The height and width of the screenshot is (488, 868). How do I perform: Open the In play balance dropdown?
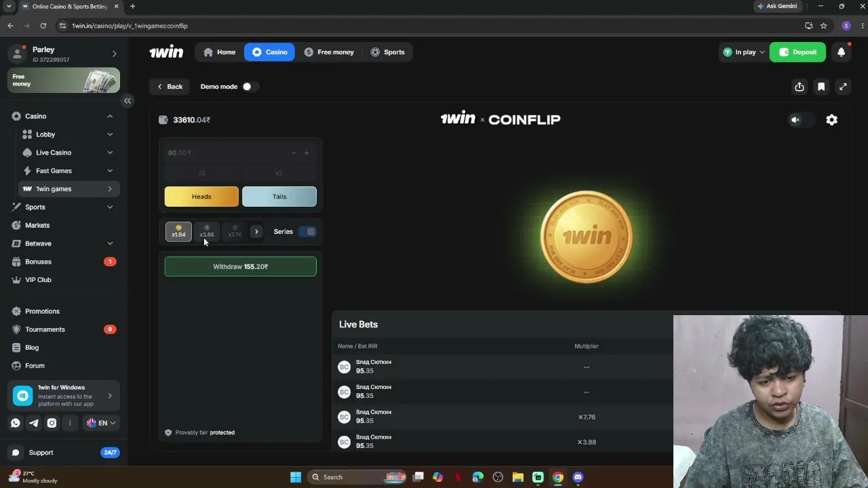click(x=743, y=52)
